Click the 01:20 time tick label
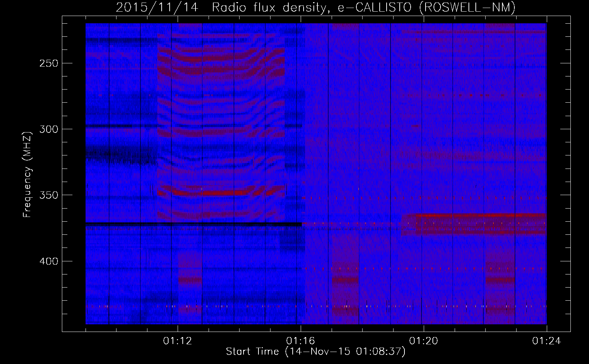Image resolution: width=589 pixels, height=364 pixels. (x=423, y=341)
